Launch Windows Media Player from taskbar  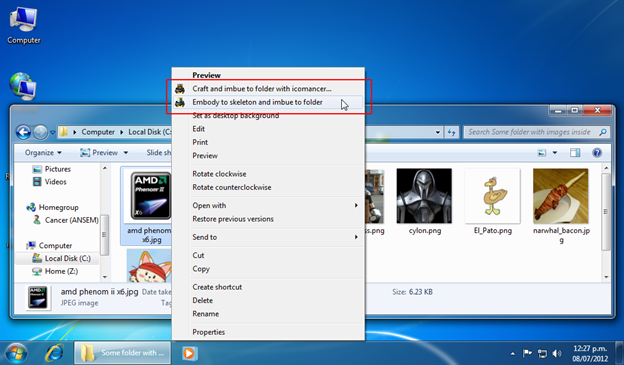[x=189, y=353]
